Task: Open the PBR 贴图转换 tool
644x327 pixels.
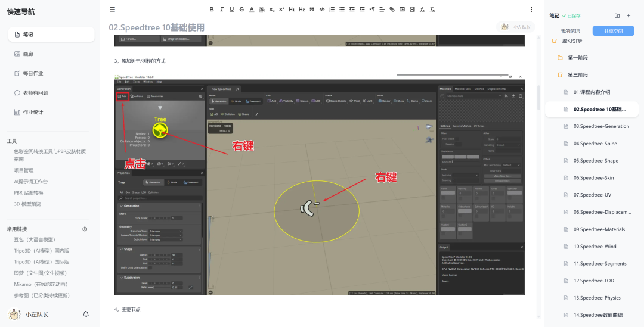Action: coord(29,193)
